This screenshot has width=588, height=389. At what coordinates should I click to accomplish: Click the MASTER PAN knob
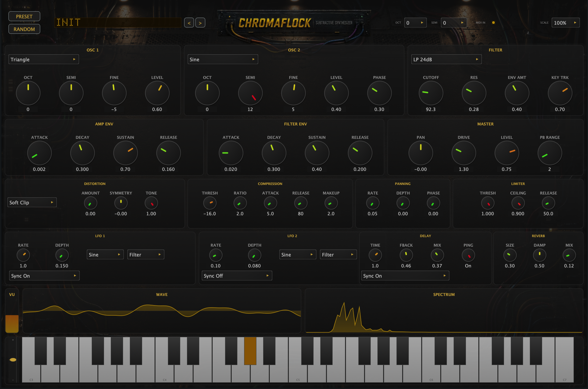tap(421, 153)
